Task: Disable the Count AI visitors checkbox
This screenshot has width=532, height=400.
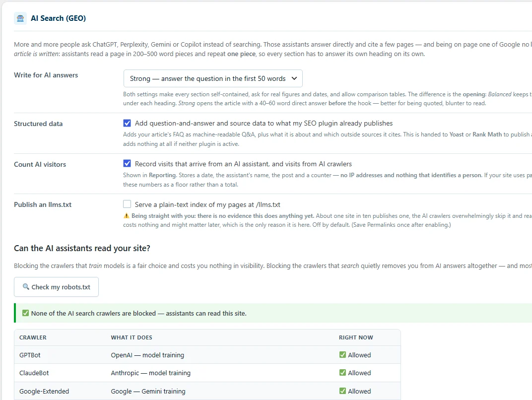Action: (x=127, y=164)
